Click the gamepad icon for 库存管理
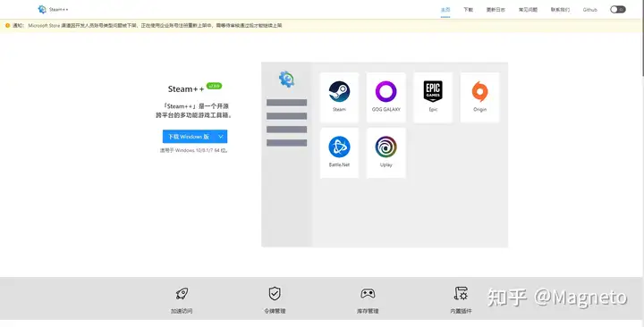 (x=368, y=293)
